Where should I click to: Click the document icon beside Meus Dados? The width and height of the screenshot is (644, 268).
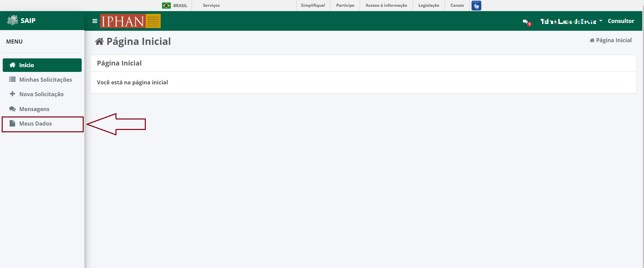point(12,123)
